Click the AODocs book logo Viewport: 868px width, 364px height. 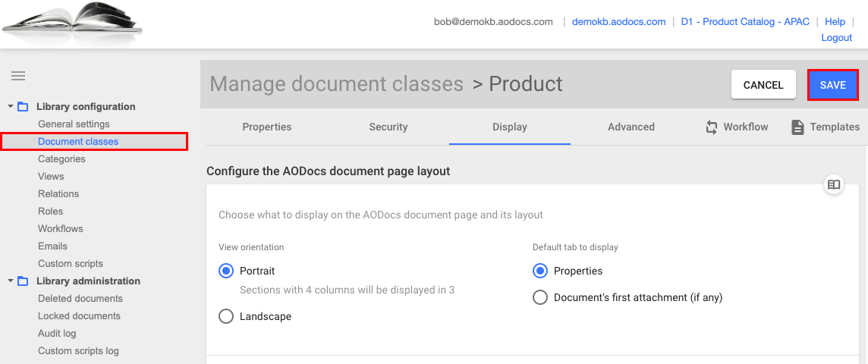73,24
